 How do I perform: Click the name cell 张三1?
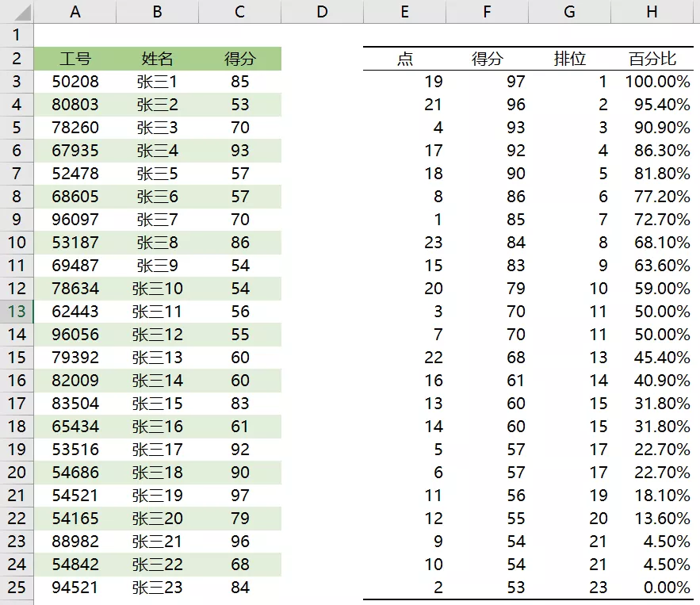tap(157, 81)
